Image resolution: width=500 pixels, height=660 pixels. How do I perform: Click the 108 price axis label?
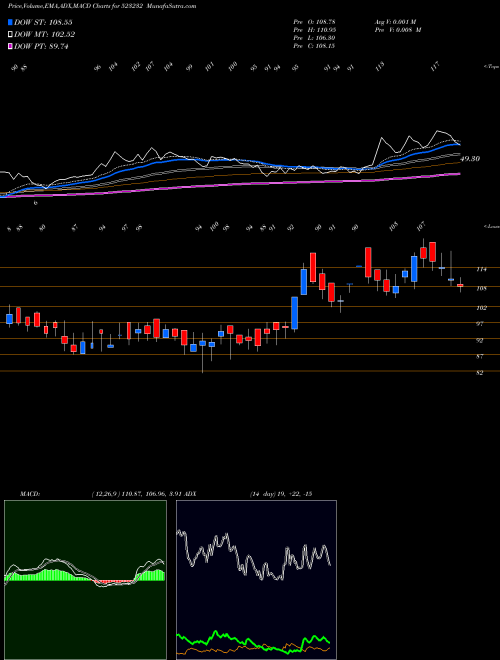482,288
